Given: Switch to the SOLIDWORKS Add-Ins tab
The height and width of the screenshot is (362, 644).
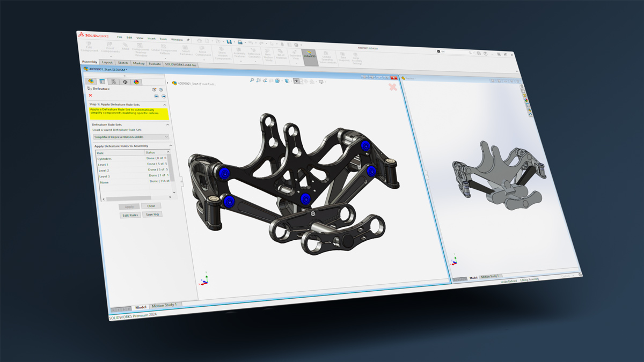Looking at the screenshot, I should [x=181, y=64].
